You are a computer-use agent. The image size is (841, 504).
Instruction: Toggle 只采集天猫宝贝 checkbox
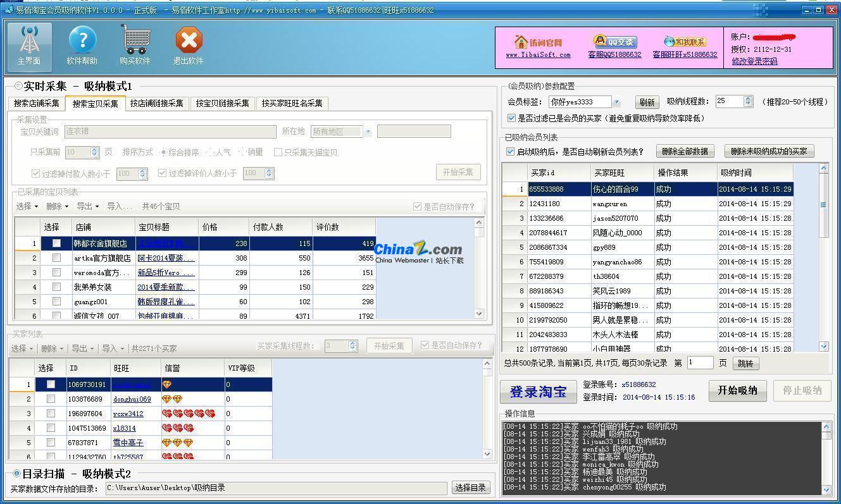click(278, 152)
